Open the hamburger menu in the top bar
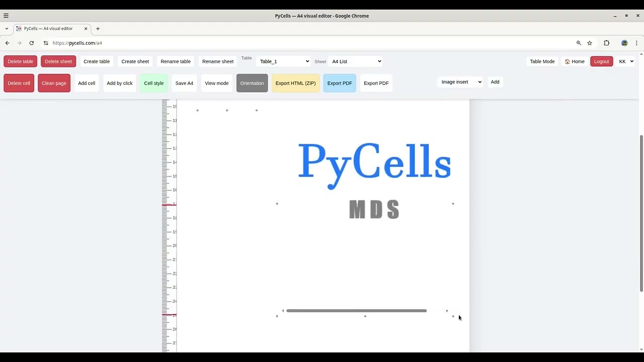 (x=6, y=16)
